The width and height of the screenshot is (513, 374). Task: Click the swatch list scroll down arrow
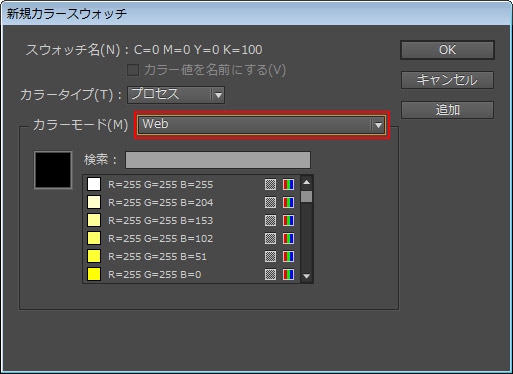tap(306, 276)
